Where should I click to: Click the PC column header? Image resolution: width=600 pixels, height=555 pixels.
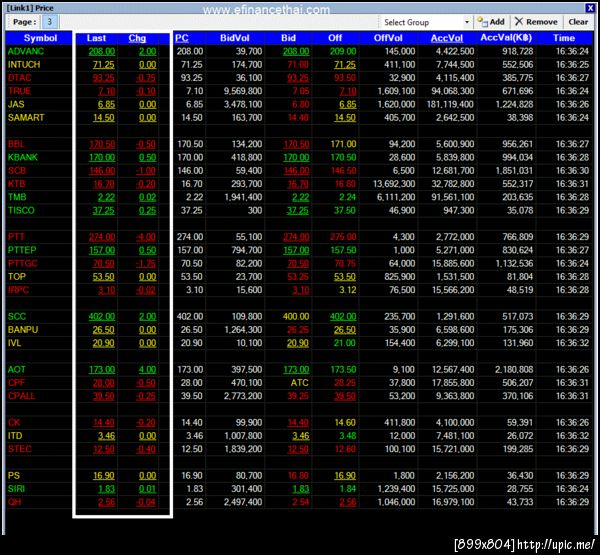tap(182, 38)
